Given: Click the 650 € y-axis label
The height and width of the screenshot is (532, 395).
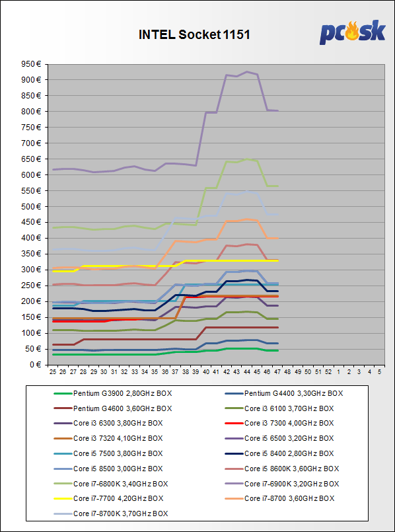Looking at the screenshot, I should (32, 159).
